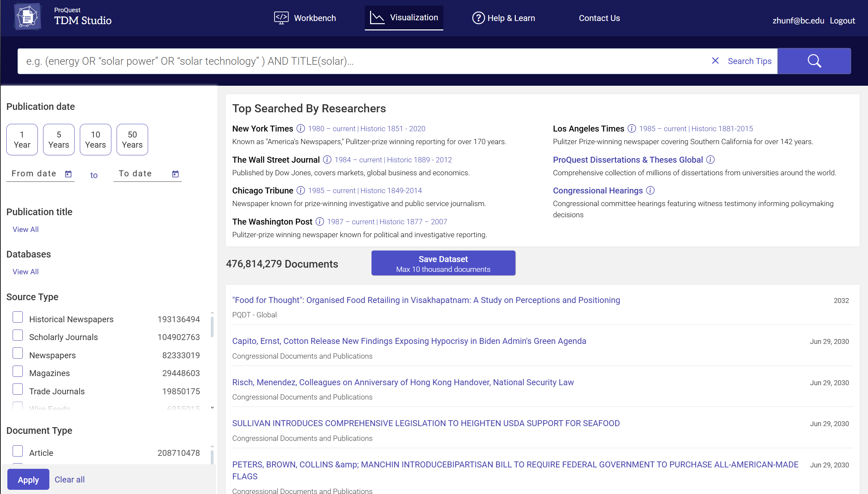Click info icon next to New York Times
Image resolution: width=868 pixels, height=494 pixels.
(x=300, y=129)
